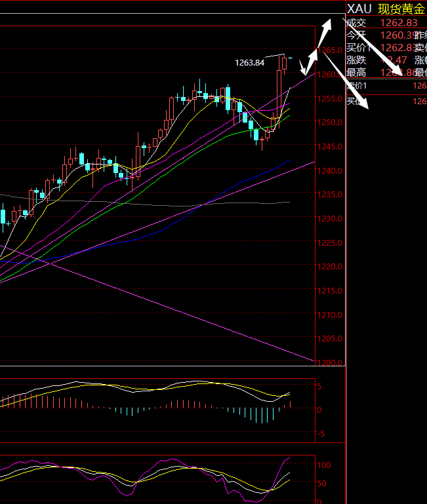427x504 pixels.
Task: Click the 1263.84 high price label on chart
Action: point(249,63)
